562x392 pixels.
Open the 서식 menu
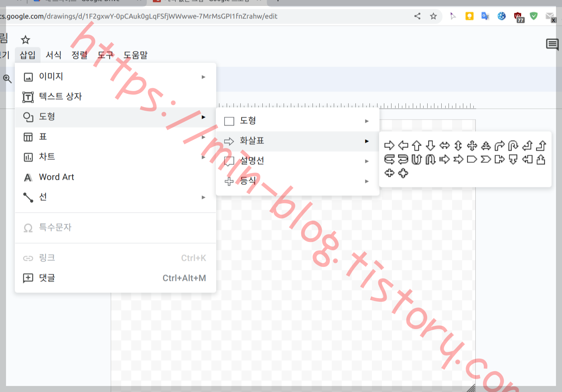(x=53, y=55)
